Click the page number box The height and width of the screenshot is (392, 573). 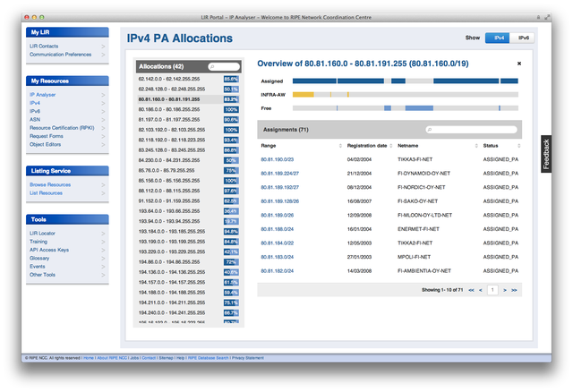pos(492,290)
